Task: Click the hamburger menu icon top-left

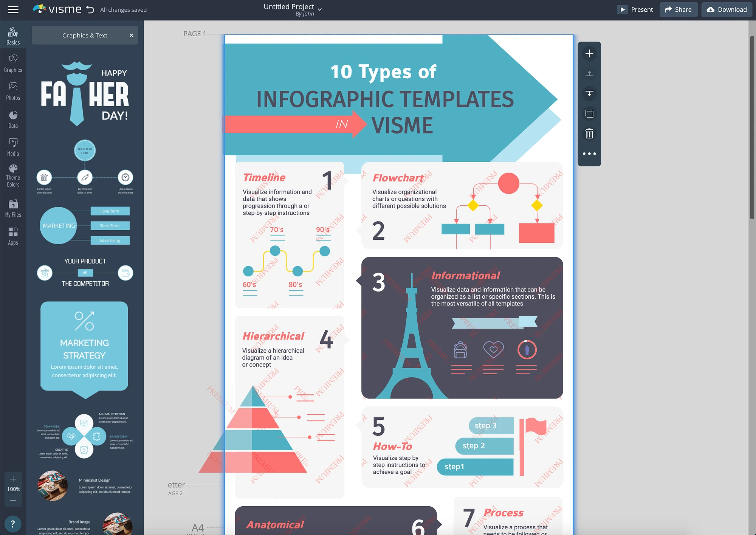Action: 12,9
